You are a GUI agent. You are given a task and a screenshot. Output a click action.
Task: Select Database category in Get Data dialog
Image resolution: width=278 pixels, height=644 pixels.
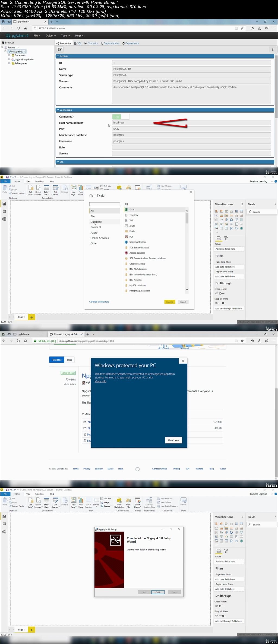click(105, 222)
